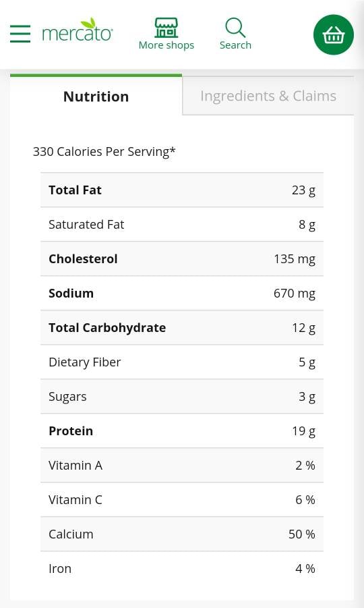Image resolution: width=364 pixels, height=608 pixels.
Task: Tap the Search magnifying glass icon
Action: [235, 27]
